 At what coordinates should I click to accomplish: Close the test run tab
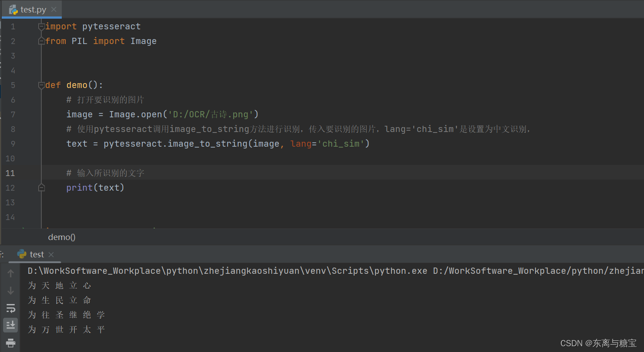pyautogui.click(x=51, y=255)
